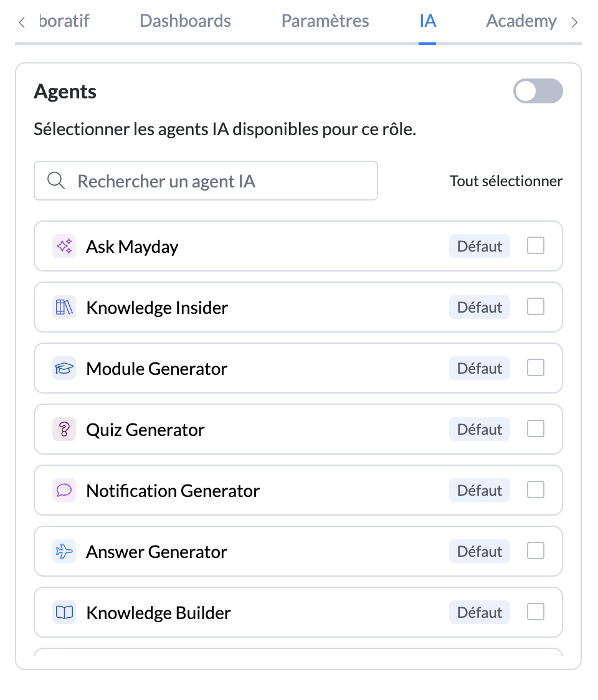The height and width of the screenshot is (700, 598).
Task: Click the Notification Generator speech bubble icon
Action: click(64, 491)
